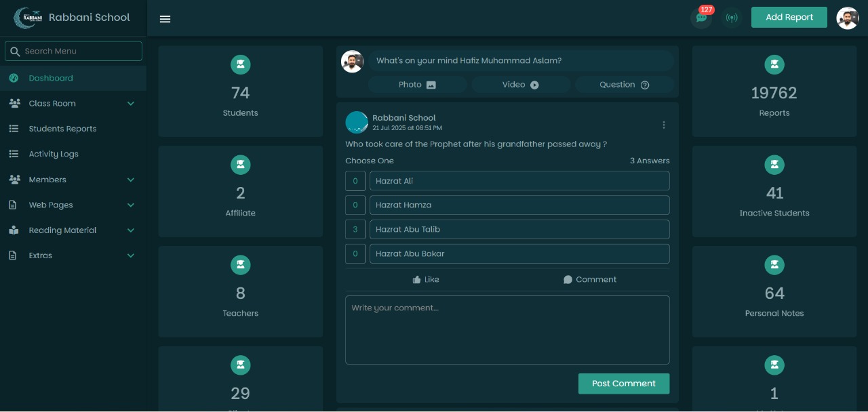
Task: Click the 3 Answers count text
Action: click(650, 161)
